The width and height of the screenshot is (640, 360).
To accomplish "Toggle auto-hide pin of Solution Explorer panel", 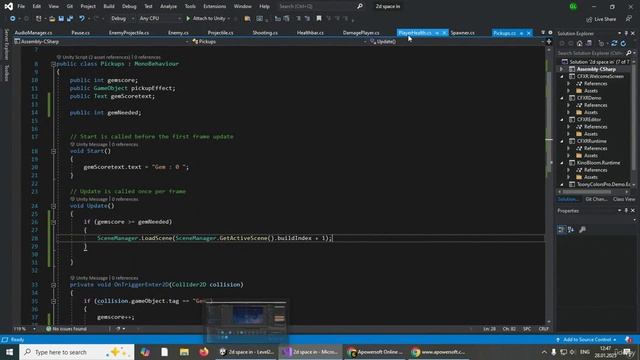I will tap(626, 33).
